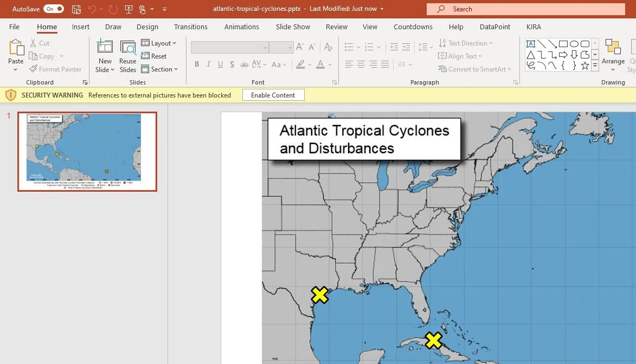Expand the shapes gallery More arrow

[x=595, y=65]
